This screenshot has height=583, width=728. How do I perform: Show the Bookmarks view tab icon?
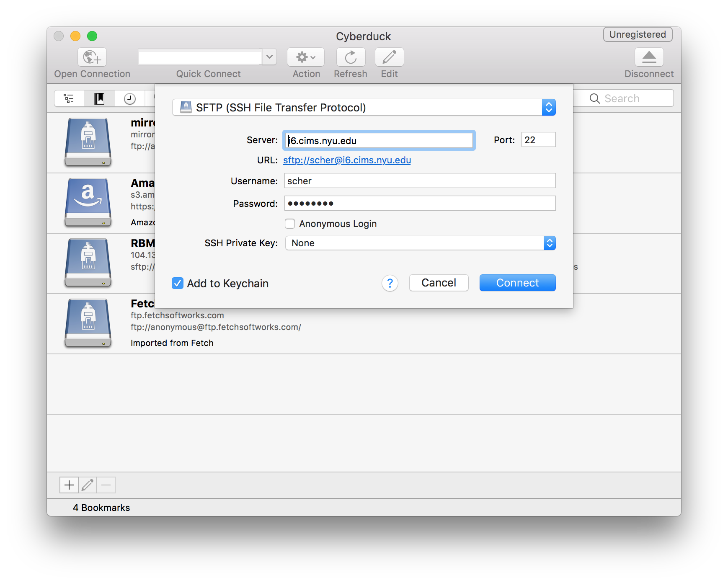coord(99,98)
